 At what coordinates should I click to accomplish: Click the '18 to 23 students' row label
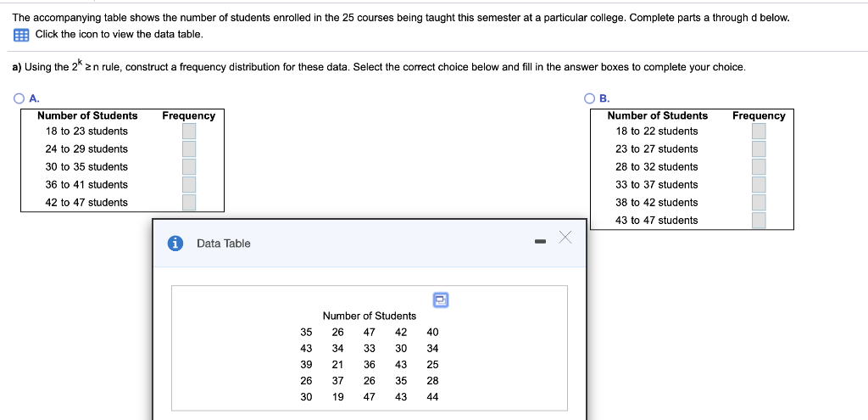click(x=86, y=132)
